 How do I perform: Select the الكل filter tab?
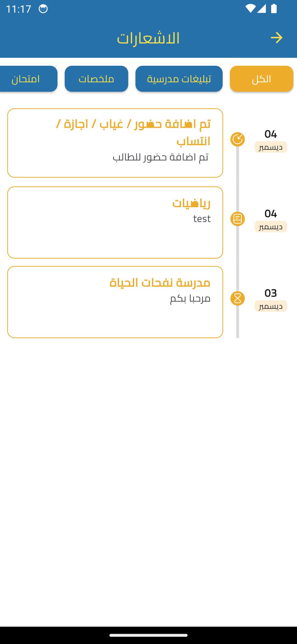[x=262, y=79]
